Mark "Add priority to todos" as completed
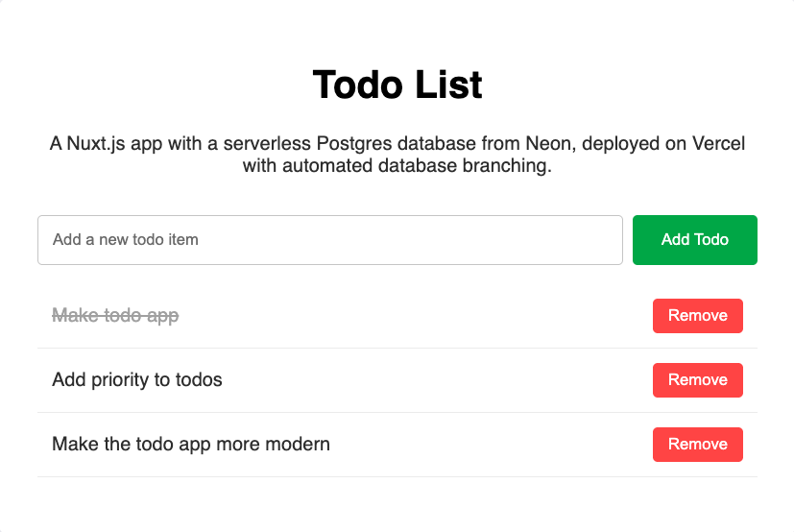 [x=137, y=380]
